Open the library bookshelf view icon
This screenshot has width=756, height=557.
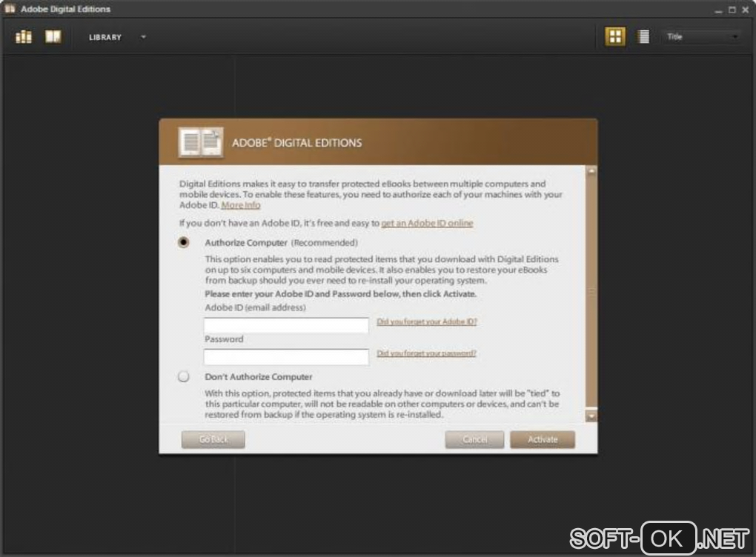[24, 36]
